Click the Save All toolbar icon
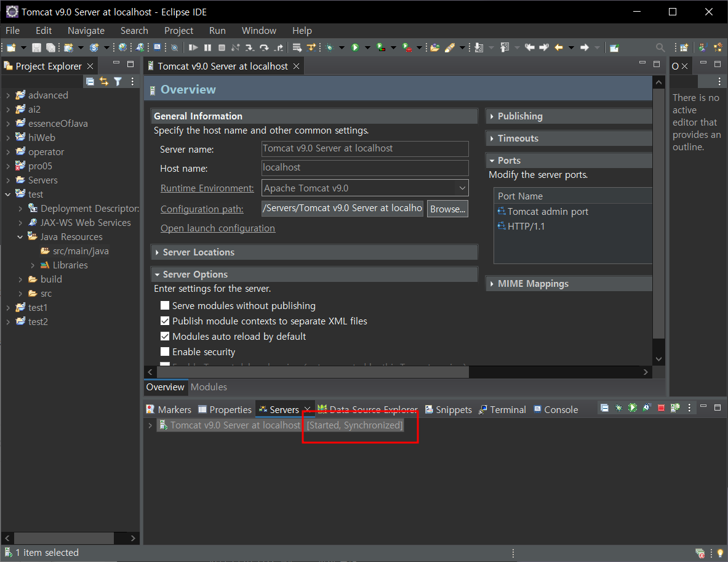This screenshot has height=562, width=728. click(50, 47)
